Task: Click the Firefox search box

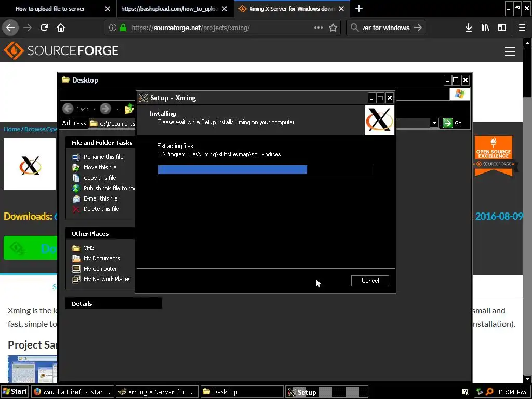Action: tap(386, 28)
